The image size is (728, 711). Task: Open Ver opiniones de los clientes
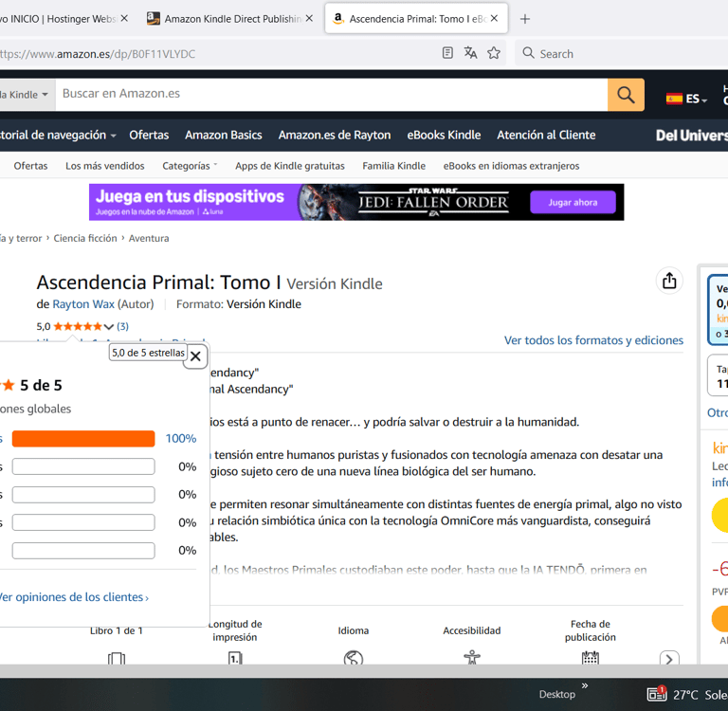point(73,597)
